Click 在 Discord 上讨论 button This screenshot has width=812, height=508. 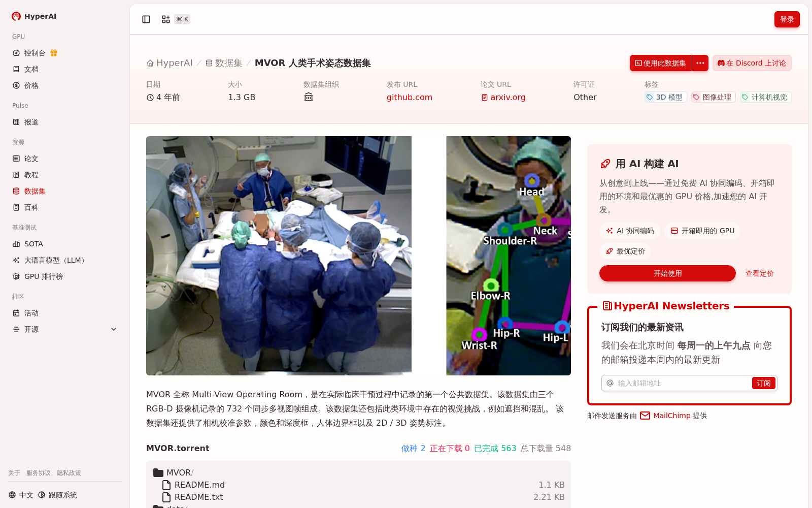(752, 63)
